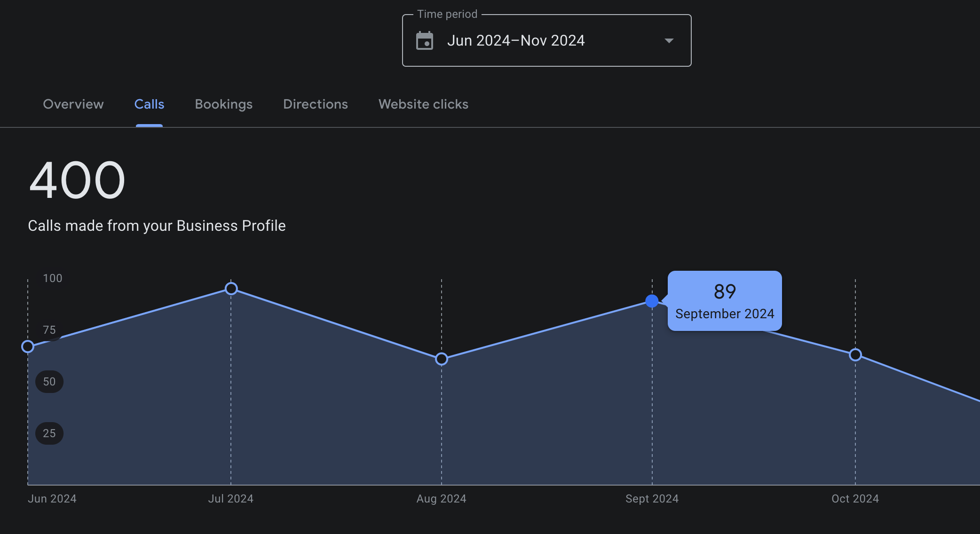Click the Sept 2024 axis label below chart
This screenshot has height=534, width=980.
[x=652, y=498]
